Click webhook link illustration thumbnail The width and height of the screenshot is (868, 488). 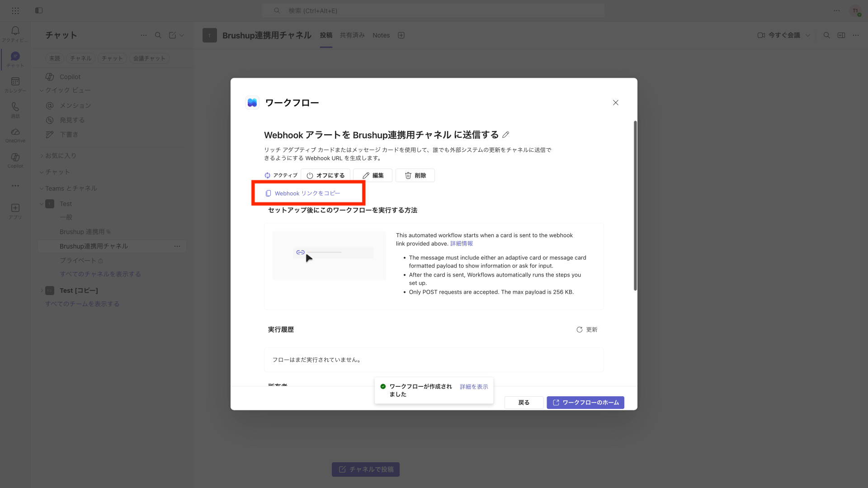tap(329, 255)
